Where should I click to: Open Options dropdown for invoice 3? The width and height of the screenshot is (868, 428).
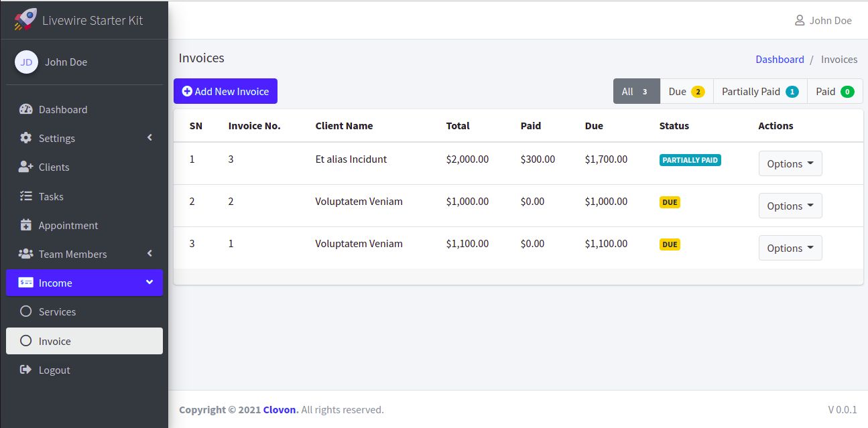coord(790,163)
